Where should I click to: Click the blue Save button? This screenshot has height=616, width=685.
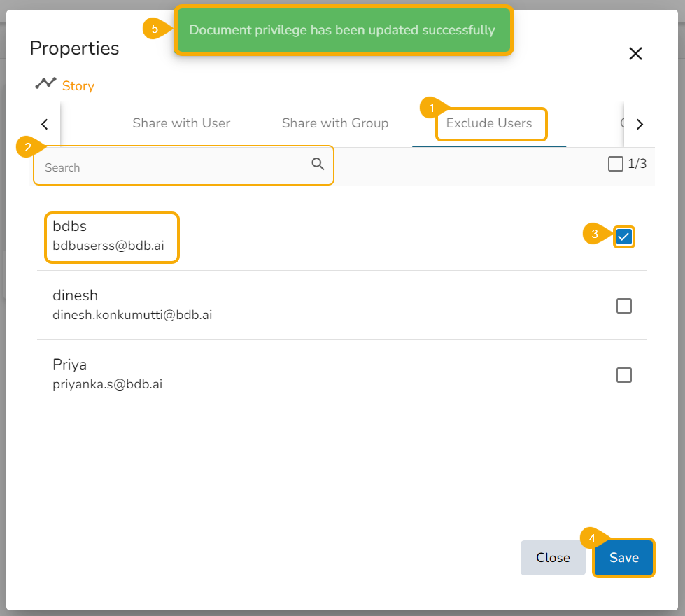[623, 558]
